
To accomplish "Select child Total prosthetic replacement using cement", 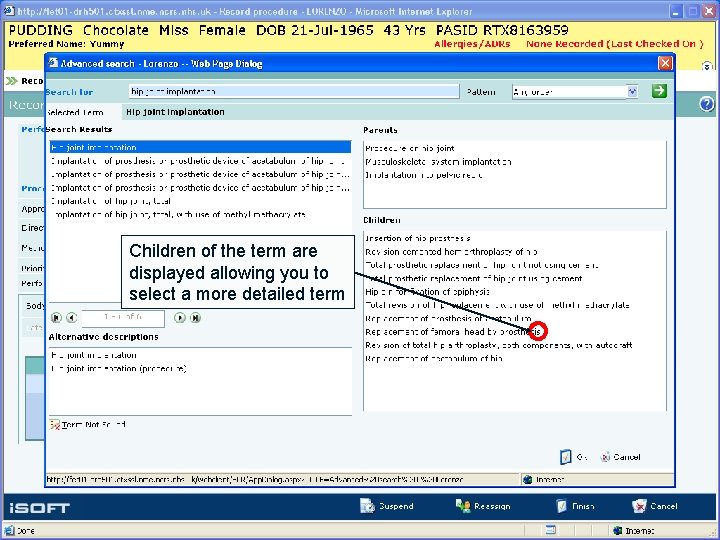I will 473,278.
